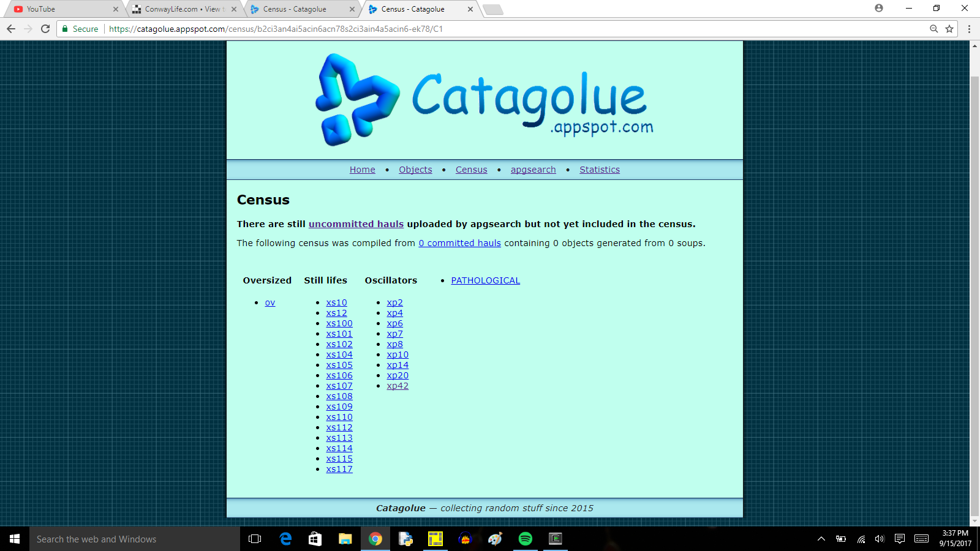This screenshot has height=551, width=980.
Task: Click the Chrome icon on the taskbar
Action: pyautogui.click(x=375, y=539)
